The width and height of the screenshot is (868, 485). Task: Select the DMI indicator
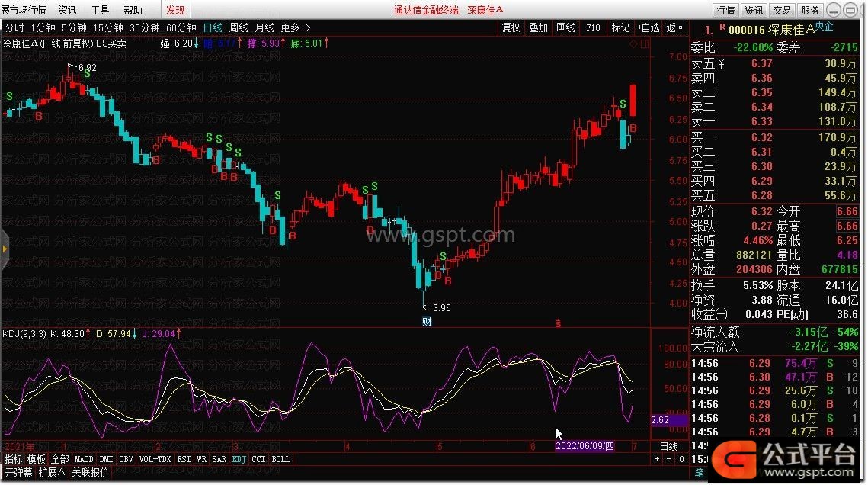click(106, 459)
